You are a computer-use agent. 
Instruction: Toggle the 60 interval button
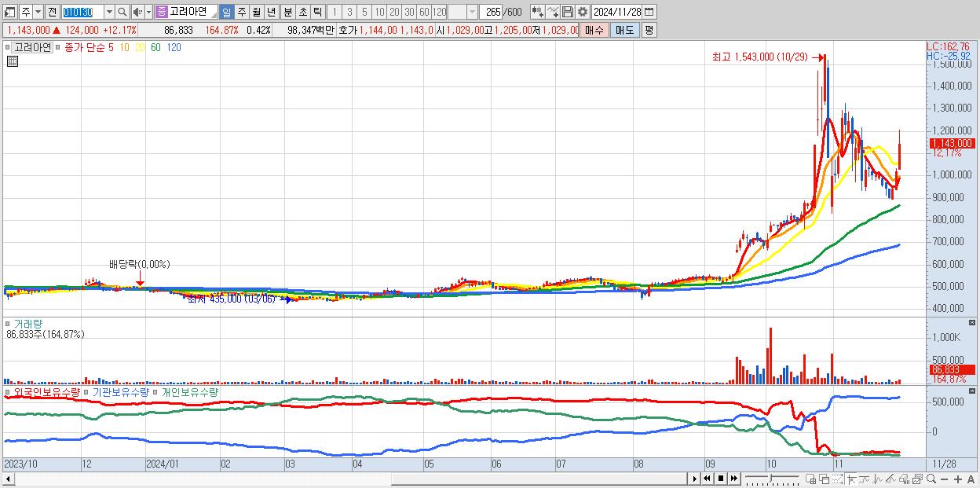424,13
